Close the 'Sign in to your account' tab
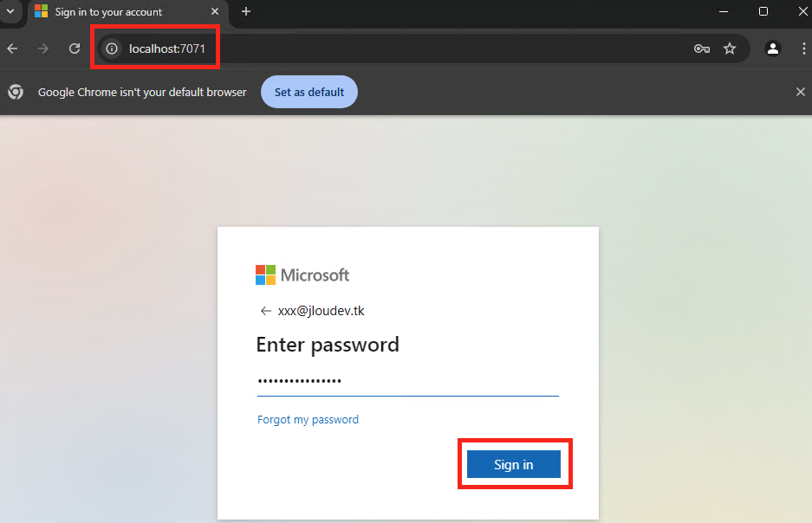Image resolution: width=812 pixels, height=523 pixels. pos(214,11)
